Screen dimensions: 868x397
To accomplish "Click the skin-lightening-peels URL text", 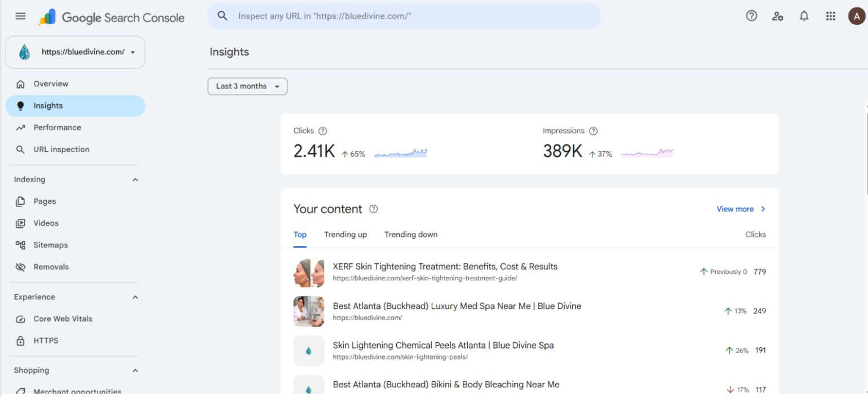I will tap(400, 357).
